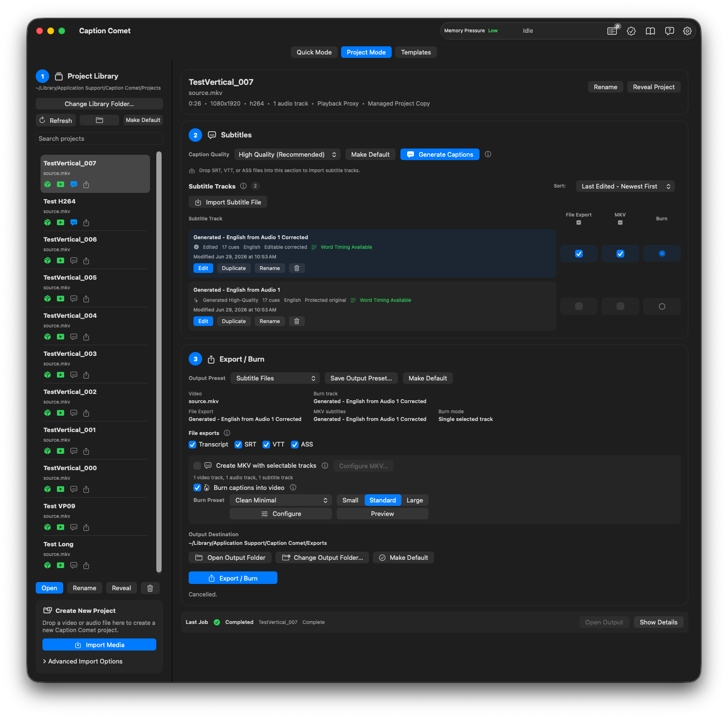Toggle the ASS export checkbox

(x=295, y=445)
